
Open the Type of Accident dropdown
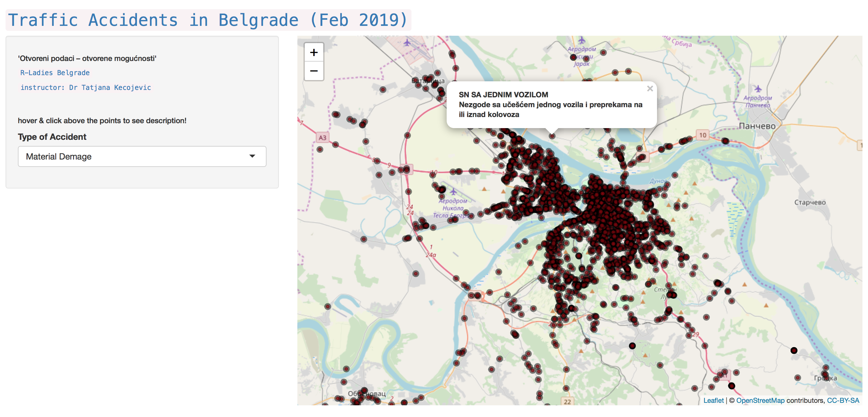click(142, 156)
